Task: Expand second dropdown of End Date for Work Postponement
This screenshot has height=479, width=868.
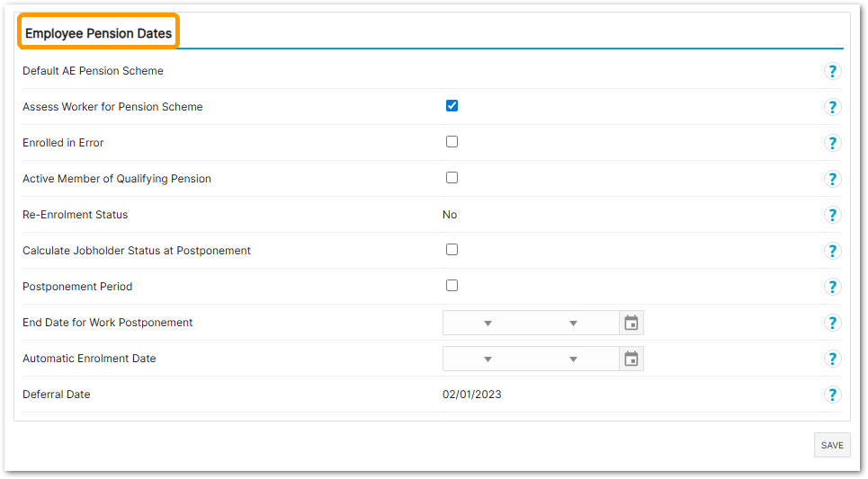Action: point(573,323)
